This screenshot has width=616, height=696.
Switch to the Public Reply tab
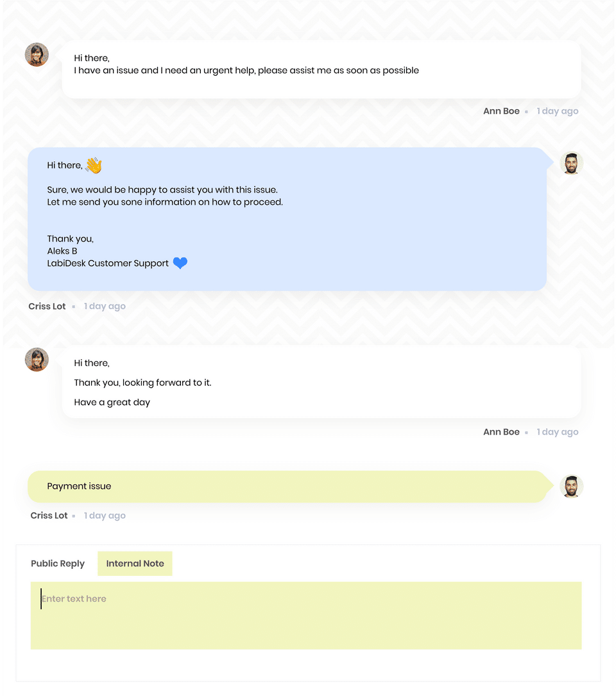point(58,563)
